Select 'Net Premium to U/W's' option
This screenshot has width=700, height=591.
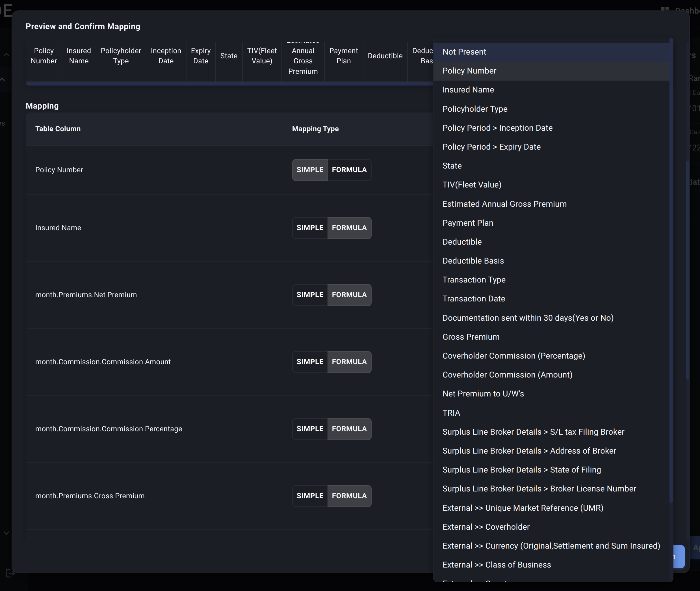tap(483, 394)
